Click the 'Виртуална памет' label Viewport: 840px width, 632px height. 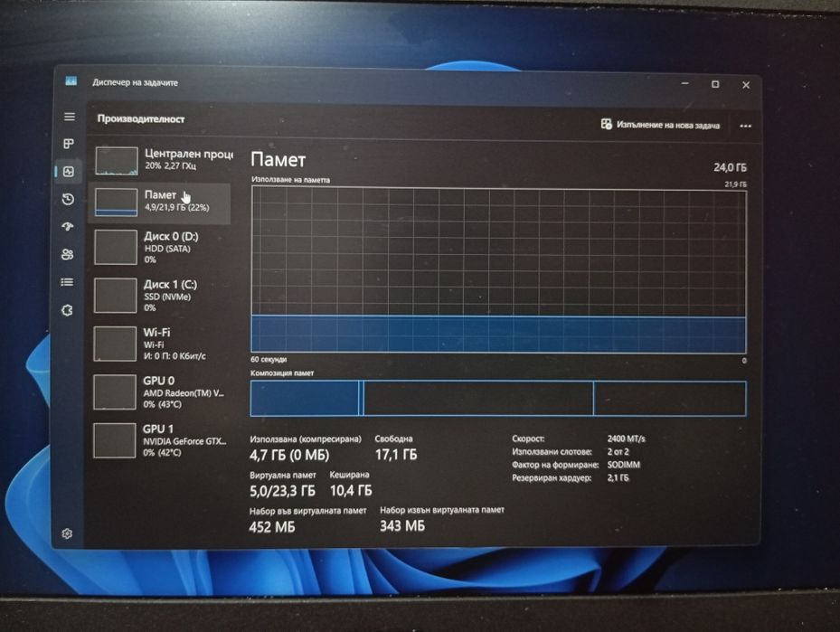[283, 475]
